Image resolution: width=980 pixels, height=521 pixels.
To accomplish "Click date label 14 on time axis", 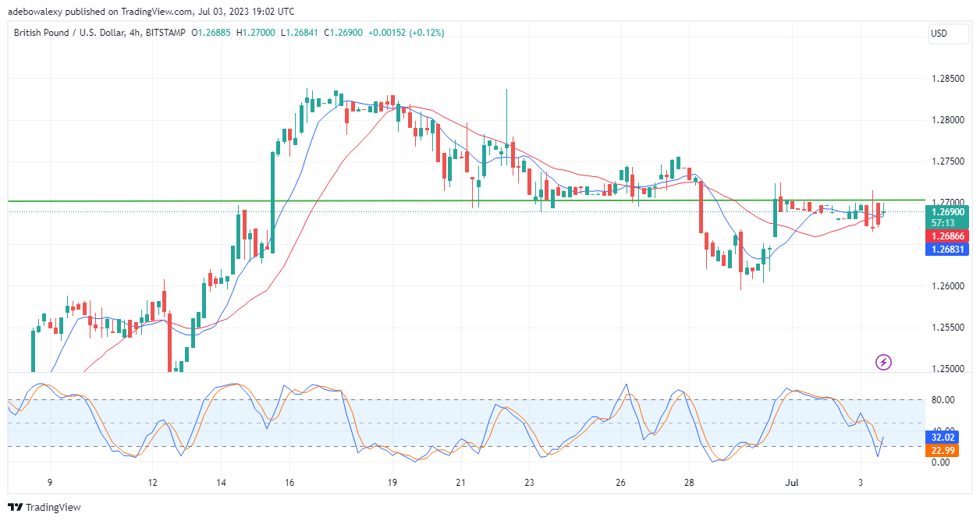I will pyautogui.click(x=221, y=481).
